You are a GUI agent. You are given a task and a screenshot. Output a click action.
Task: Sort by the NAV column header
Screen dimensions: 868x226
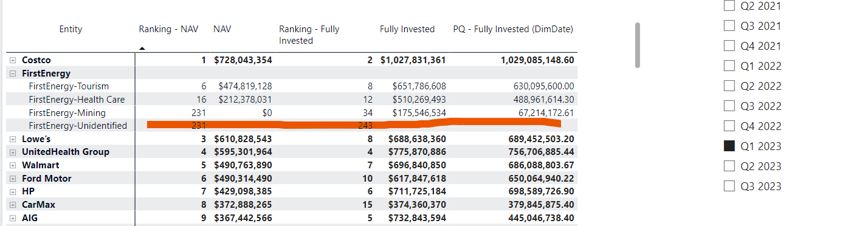(x=222, y=29)
